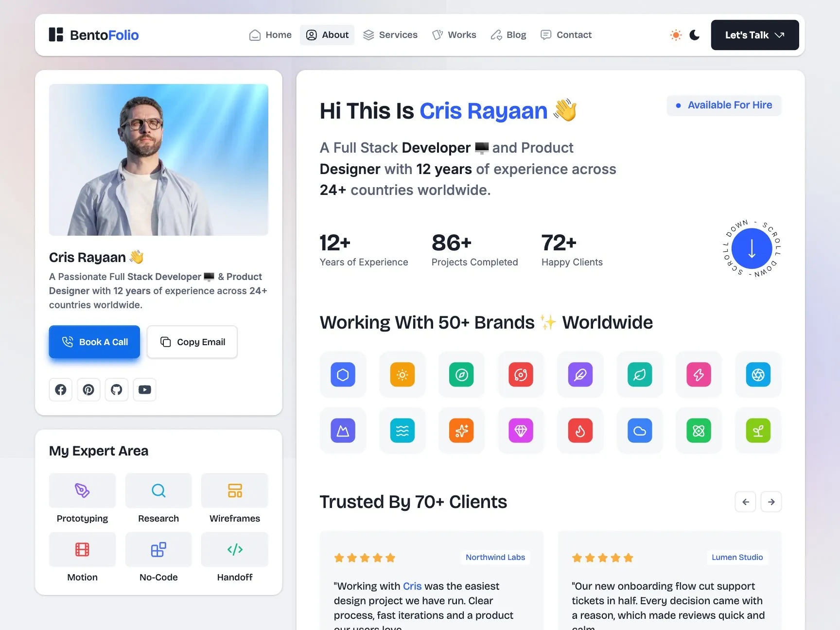The height and width of the screenshot is (630, 840).
Task: Go to the Home nav item
Action: click(270, 35)
